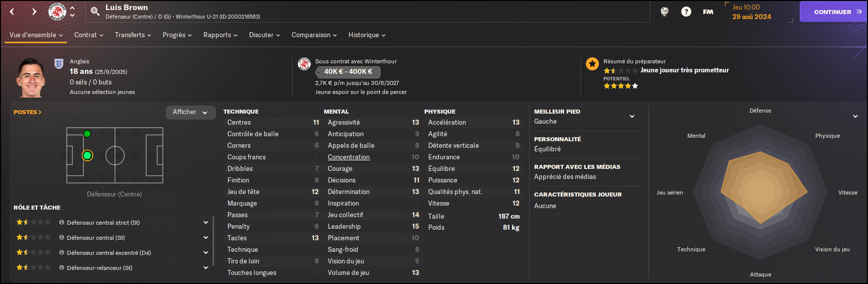Select the green centre-back position dot on pitch
868x284 pixels.
[87, 156]
